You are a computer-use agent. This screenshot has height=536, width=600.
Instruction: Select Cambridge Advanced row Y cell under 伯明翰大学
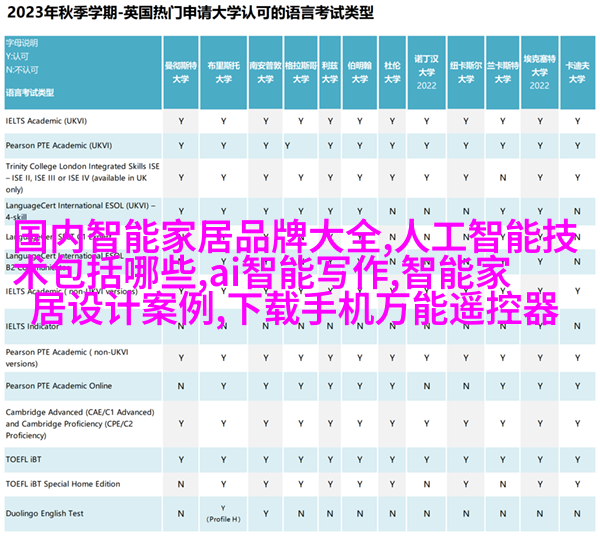pos(360,424)
